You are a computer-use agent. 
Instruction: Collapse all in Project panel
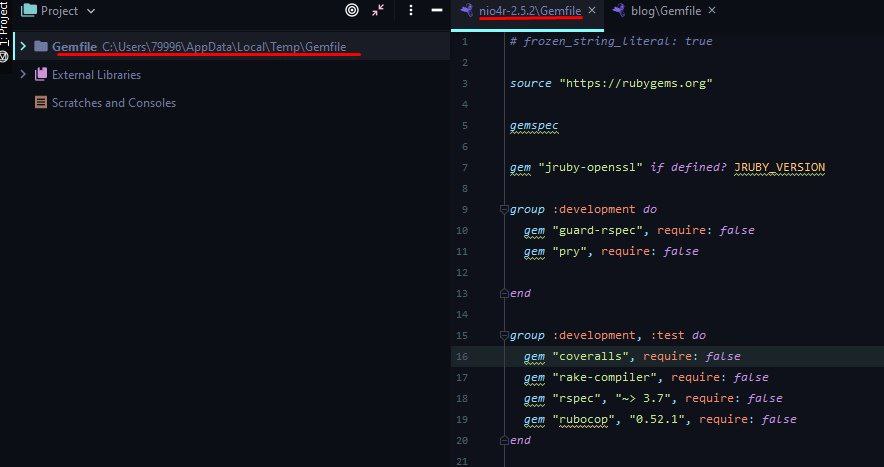(x=378, y=10)
